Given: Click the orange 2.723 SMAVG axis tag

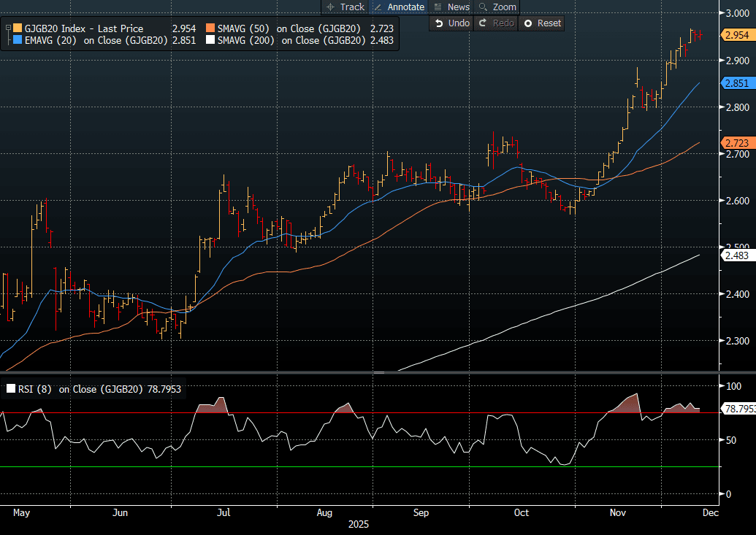Looking at the screenshot, I should click(736, 142).
